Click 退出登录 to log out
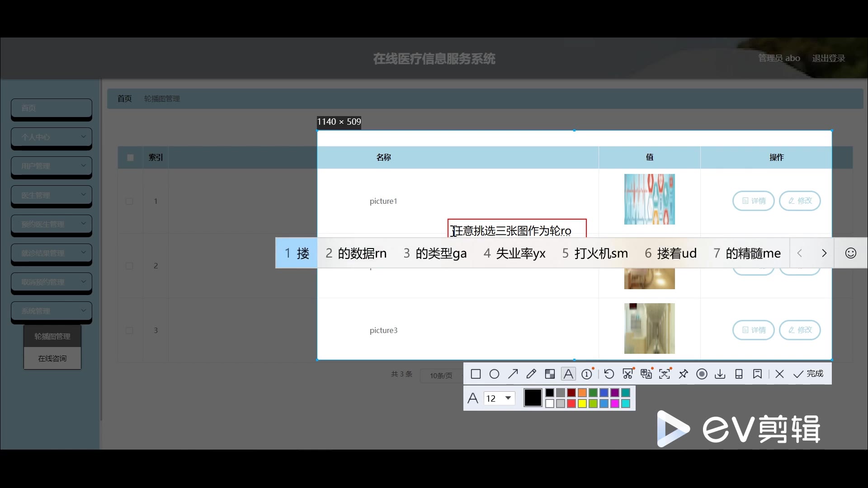Viewport: 868px width, 488px height. 828,58
